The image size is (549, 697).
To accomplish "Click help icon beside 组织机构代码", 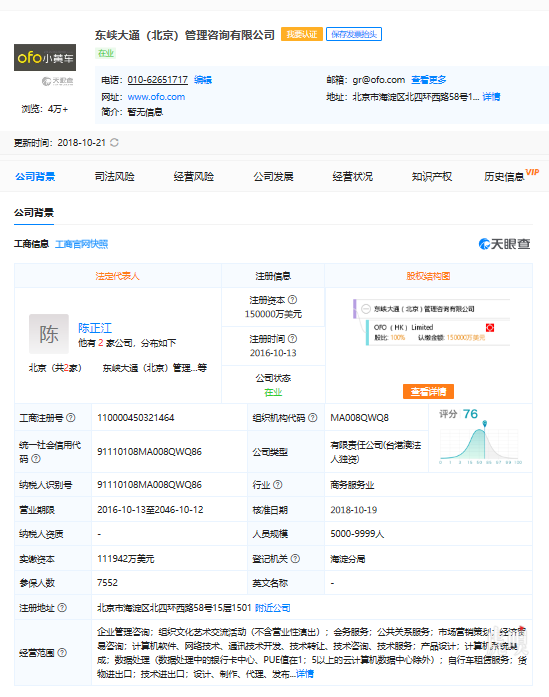I will tap(313, 417).
